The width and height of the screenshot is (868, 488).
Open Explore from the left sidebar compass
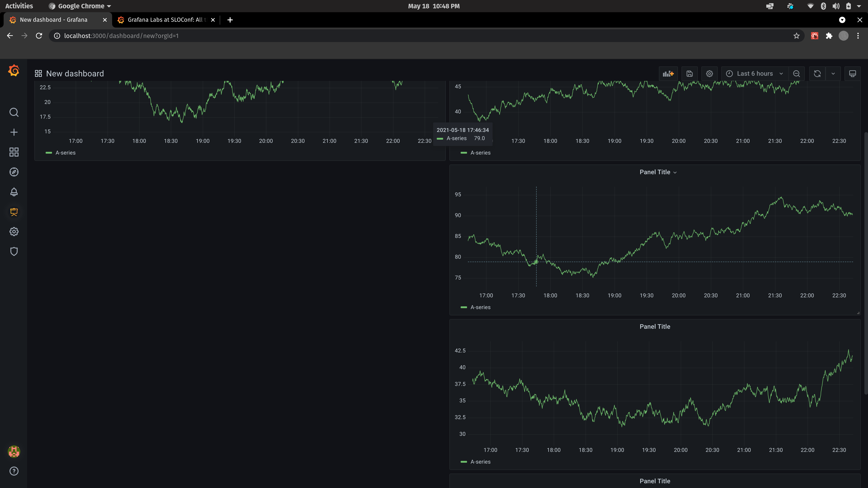click(14, 172)
